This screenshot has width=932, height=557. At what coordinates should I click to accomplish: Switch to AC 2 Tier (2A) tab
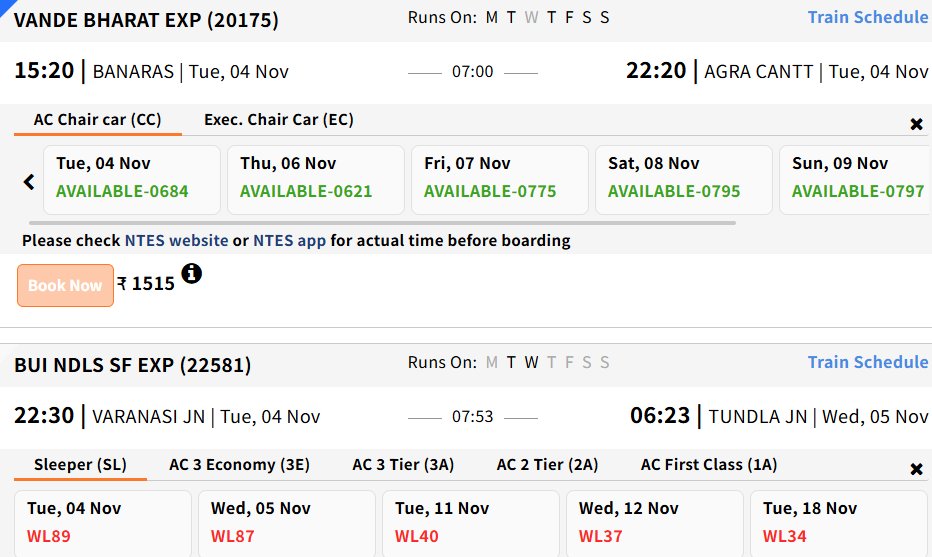547,465
